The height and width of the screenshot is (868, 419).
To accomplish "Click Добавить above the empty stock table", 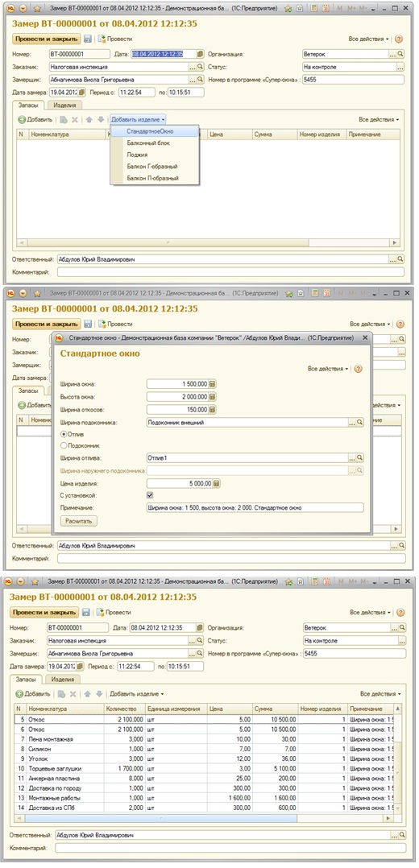I will tap(35, 119).
